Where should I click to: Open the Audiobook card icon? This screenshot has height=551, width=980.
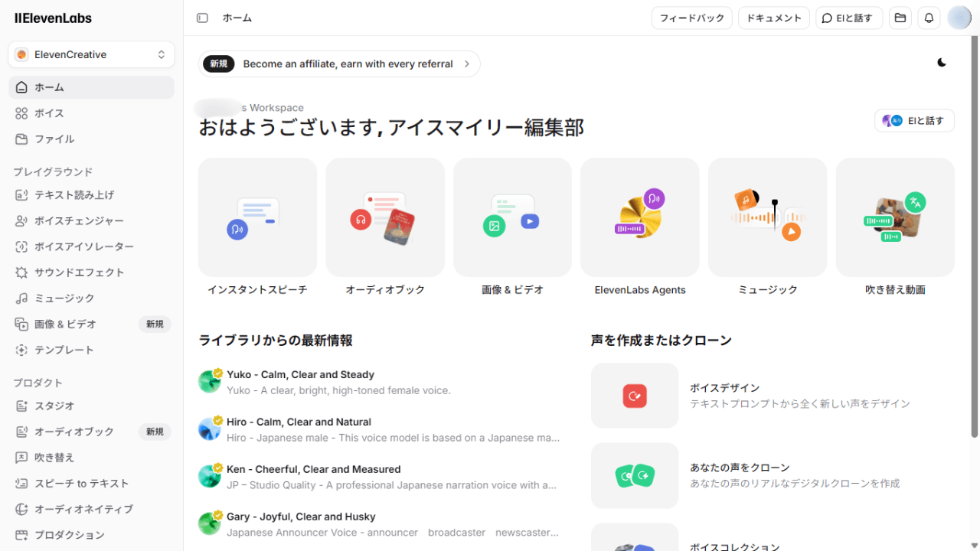pos(384,217)
